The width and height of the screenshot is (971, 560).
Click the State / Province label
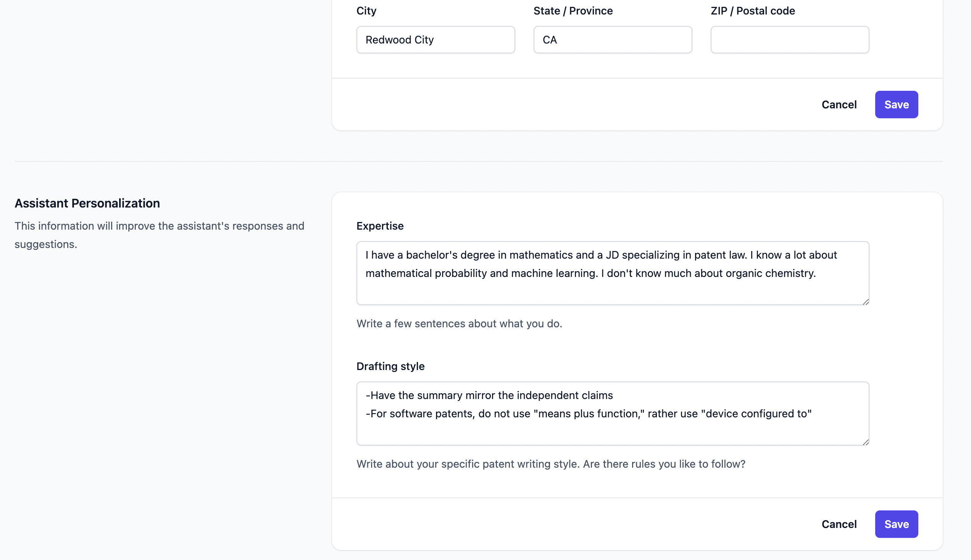pyautogui.click(x=573, y=11)
